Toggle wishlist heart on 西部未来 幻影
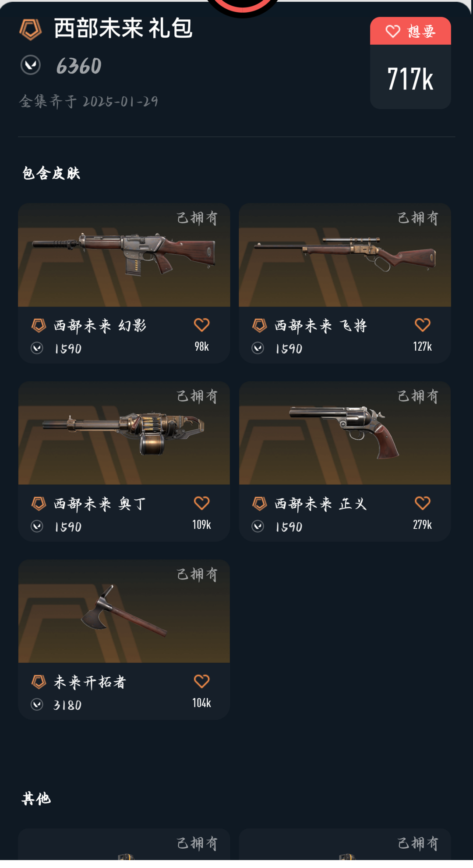 [201, 325]
